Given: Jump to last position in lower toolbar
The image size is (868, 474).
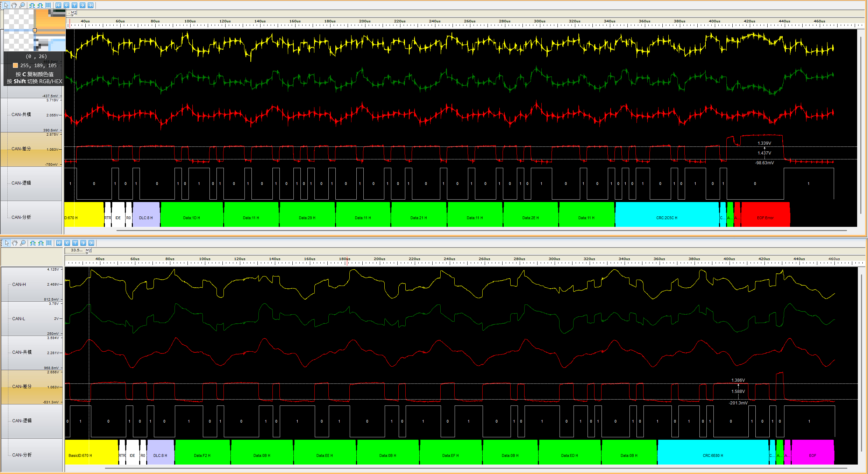Looking at the screenshot, I should pyautogui.click(x=91, y=243).
